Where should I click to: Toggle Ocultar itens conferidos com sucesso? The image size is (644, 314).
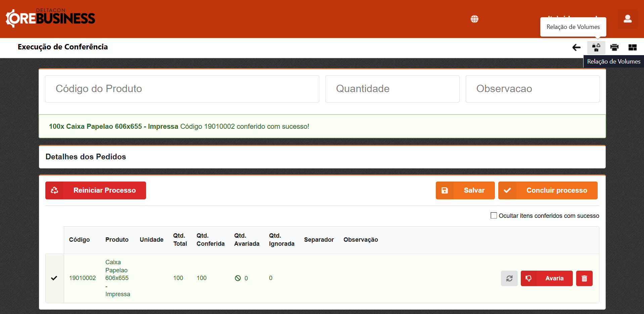[494, 215]
